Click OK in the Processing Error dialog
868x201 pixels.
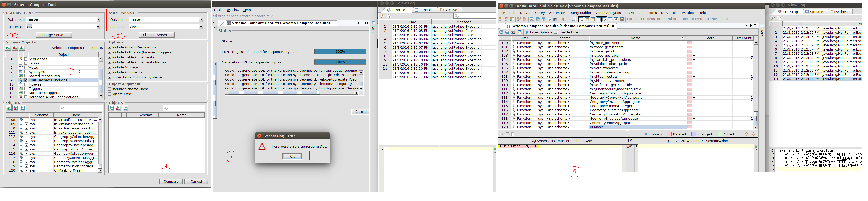(292, 156)
